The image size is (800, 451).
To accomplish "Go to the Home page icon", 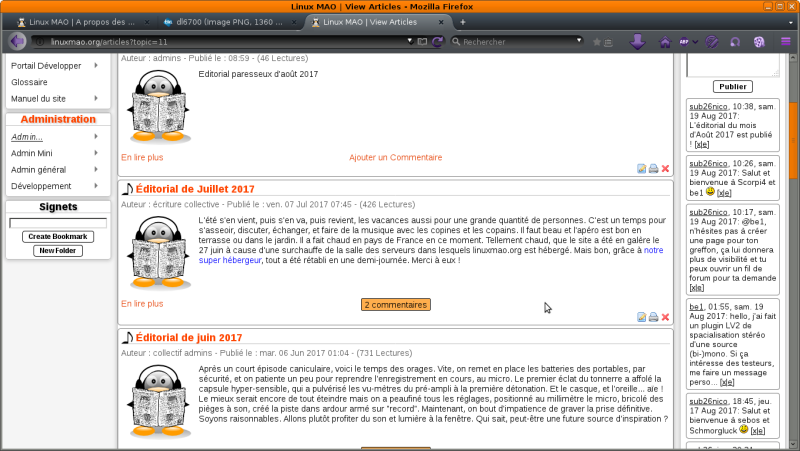I will pyautogui.click(x=665, y=42).
